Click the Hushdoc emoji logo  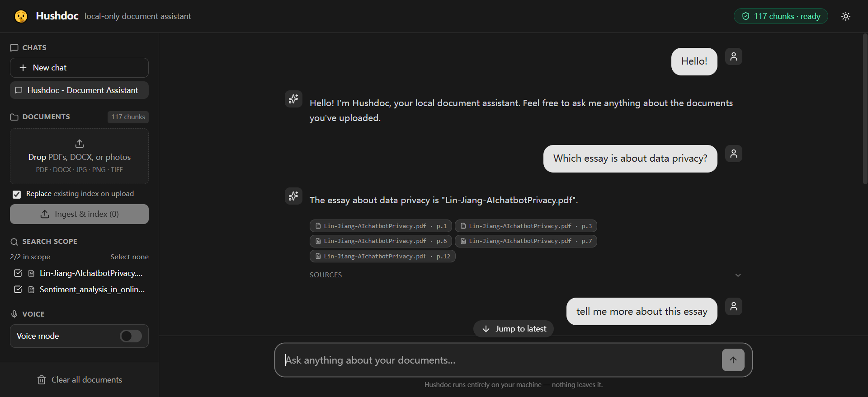(21, 16)
